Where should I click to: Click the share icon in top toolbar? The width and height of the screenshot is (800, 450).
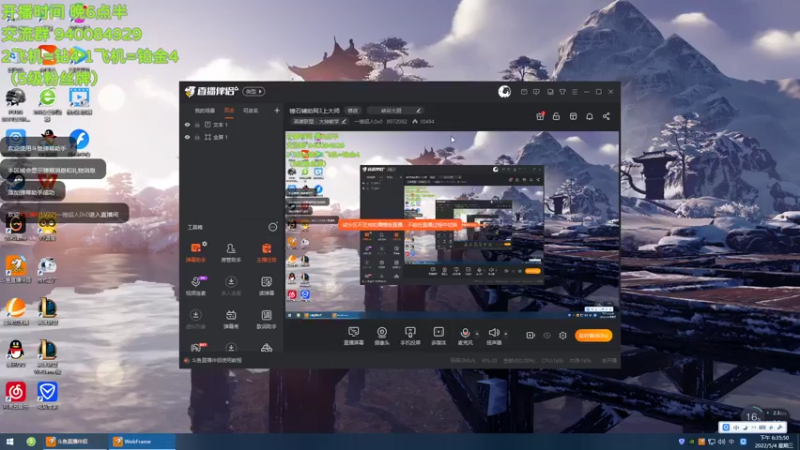tap(606, 116)
